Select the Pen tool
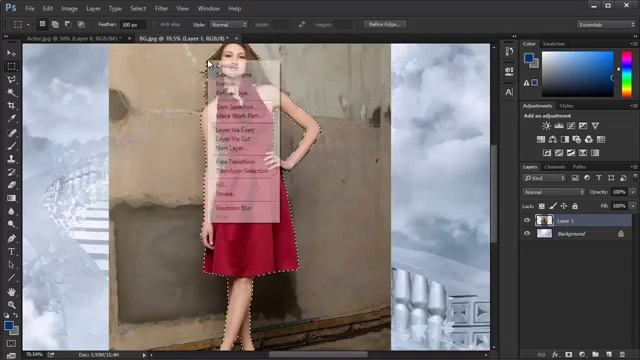Viewport: 640px width, 360px height. click(11, 238)
